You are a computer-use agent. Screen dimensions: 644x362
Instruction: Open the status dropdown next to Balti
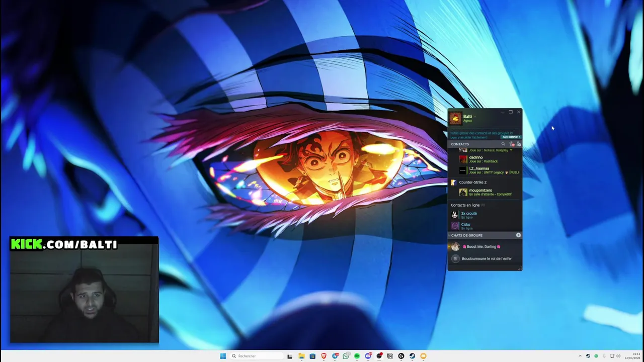pos(474,117)
